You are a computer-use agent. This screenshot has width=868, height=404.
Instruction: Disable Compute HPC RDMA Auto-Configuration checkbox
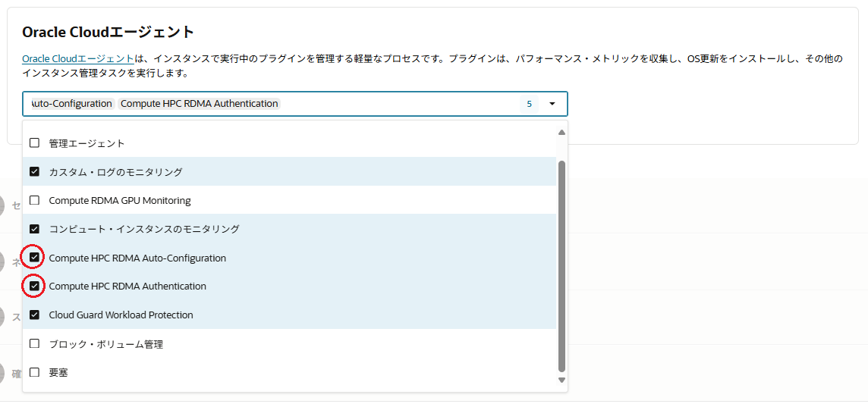tap(34, 258)
